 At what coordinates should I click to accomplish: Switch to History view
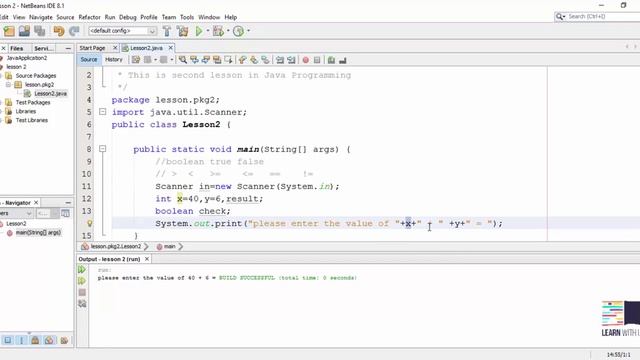(x=114, y=60)
